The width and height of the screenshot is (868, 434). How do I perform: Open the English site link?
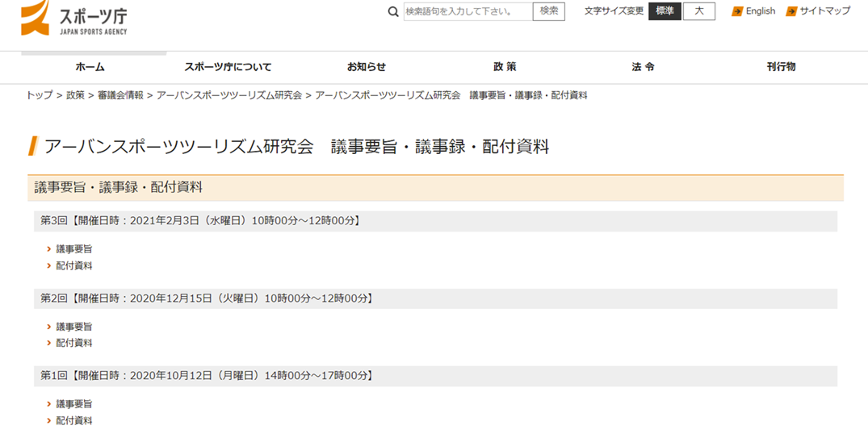click(760, 11)
